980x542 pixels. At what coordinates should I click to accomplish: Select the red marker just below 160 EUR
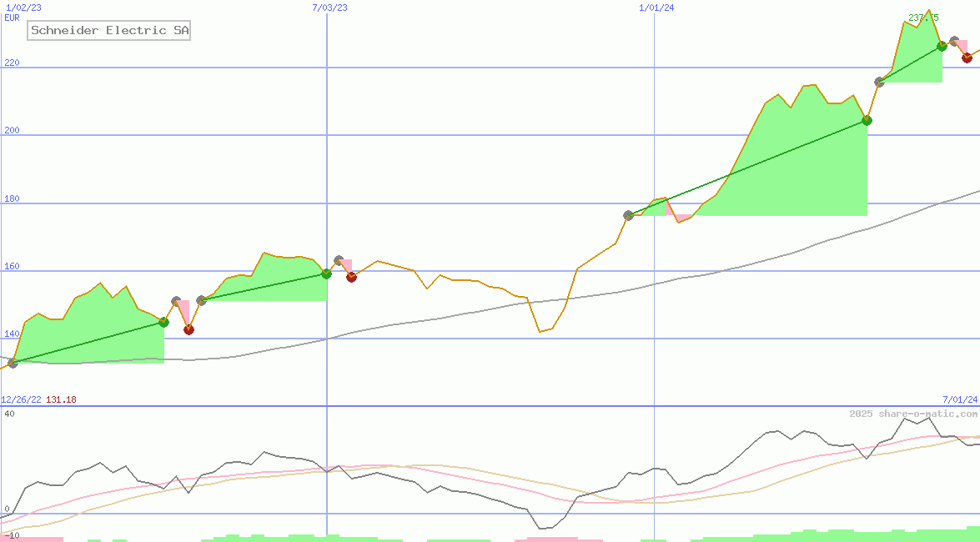[351, 277]
